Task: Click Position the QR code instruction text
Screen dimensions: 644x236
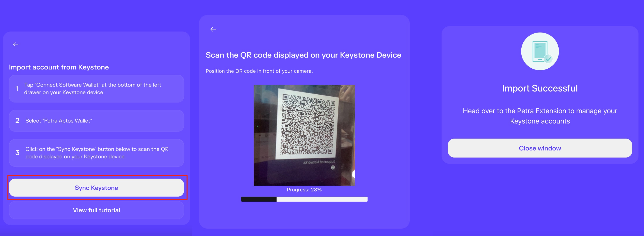Action: click(x=259, y=71)
